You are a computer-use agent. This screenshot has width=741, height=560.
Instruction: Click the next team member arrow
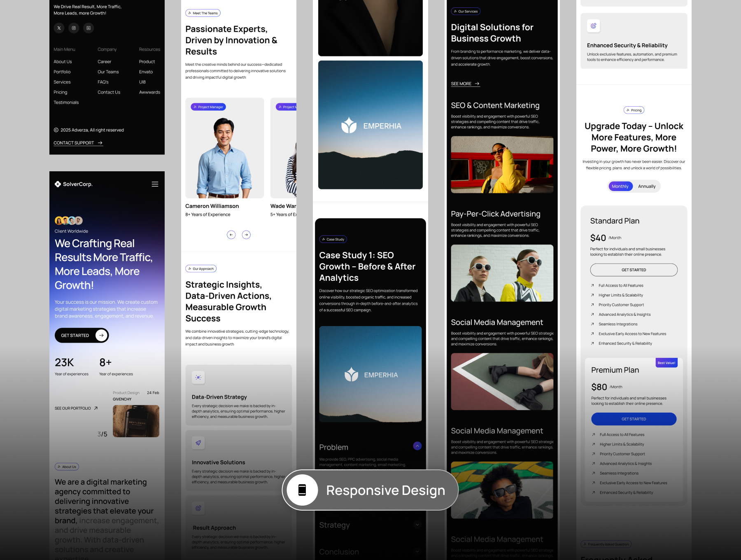(x=246, y=235)
